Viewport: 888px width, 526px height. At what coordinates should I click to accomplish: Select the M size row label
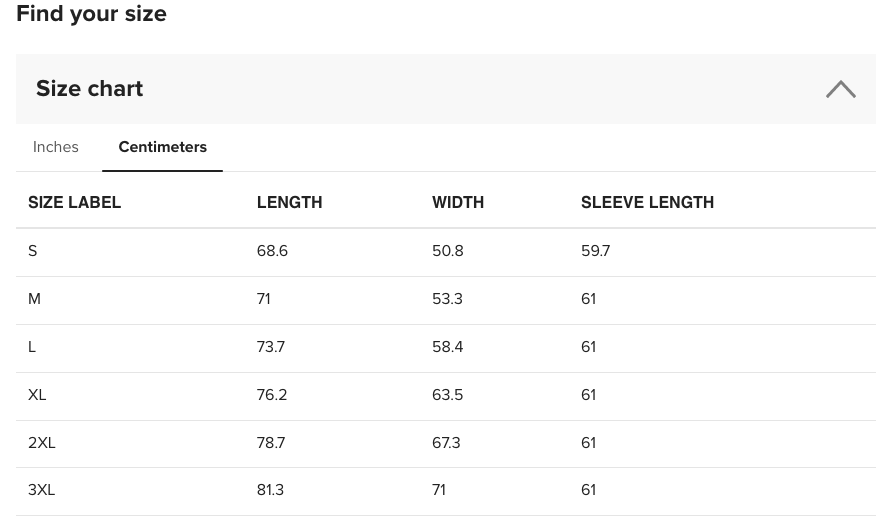(x=34, y=299)
